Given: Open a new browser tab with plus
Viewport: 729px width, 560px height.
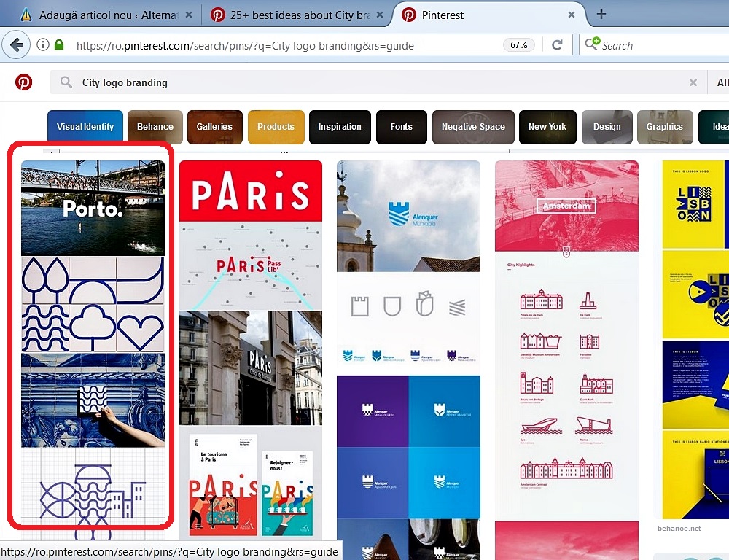Looking at the screenshot, I should pyautogui.click(x=601, y=15).
